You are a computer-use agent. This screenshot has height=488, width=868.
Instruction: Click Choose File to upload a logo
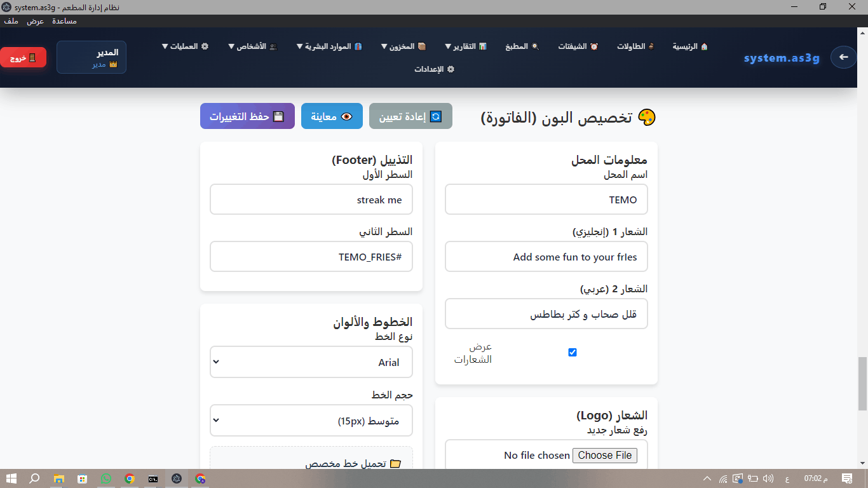(604, 455)
